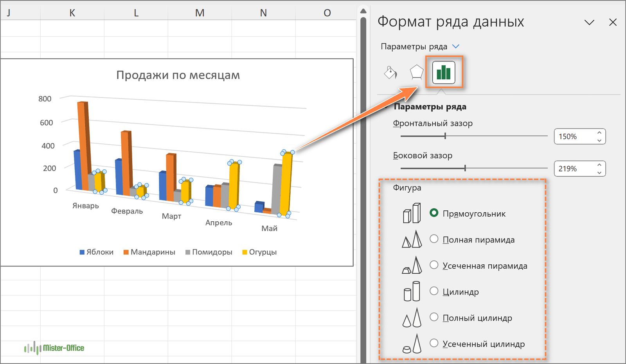Click the rectangle box shape icon

click(x=412, y=213)
